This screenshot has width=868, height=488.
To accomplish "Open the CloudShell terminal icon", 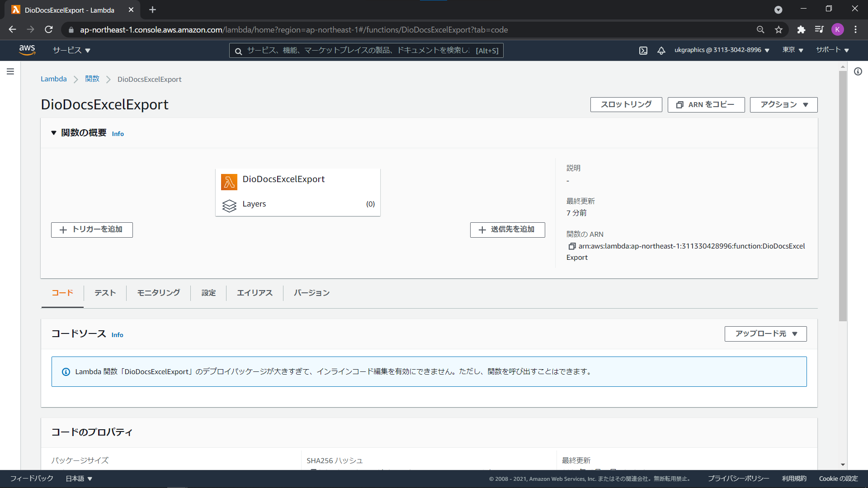I will point(643,51).
